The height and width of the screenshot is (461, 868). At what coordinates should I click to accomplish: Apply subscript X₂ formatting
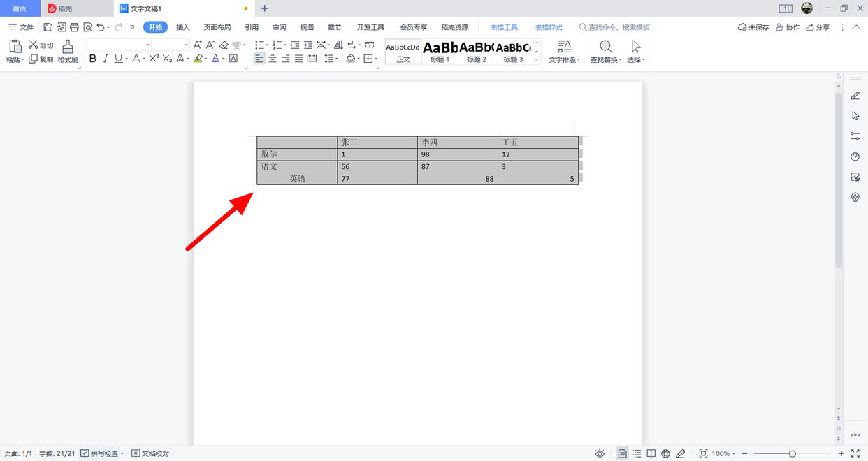click(167, 59)
